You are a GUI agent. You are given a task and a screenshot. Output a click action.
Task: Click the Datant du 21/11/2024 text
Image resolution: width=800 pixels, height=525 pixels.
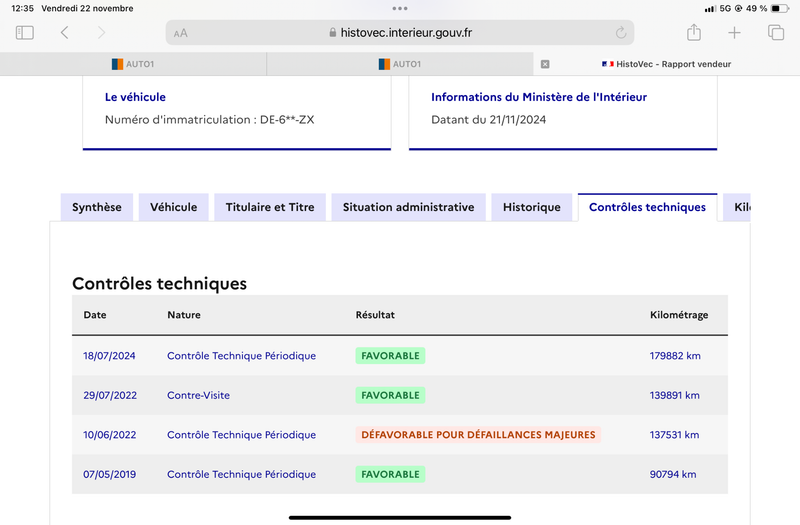pos(489,120)
